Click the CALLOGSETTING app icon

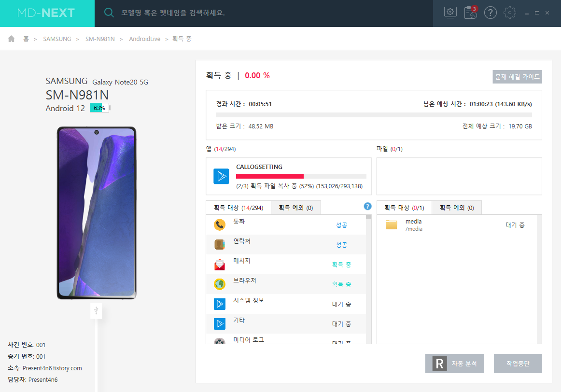(x=221, y=176)
